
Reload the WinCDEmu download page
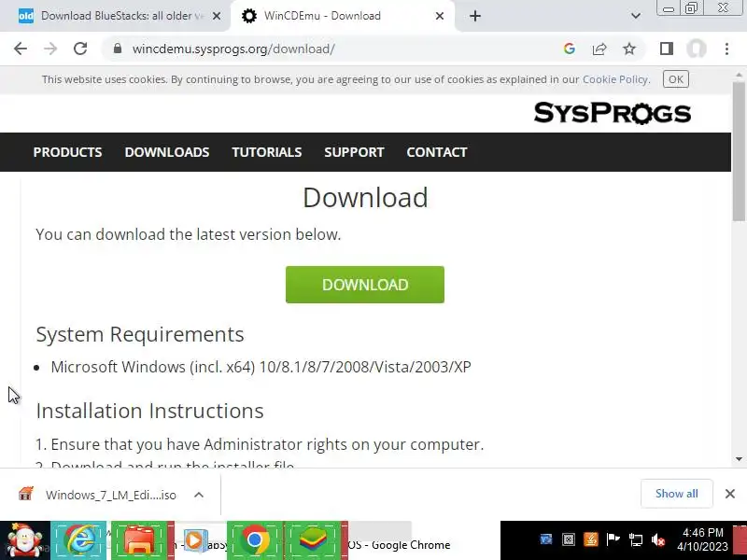pyautogui.click(x=80, y=49)
